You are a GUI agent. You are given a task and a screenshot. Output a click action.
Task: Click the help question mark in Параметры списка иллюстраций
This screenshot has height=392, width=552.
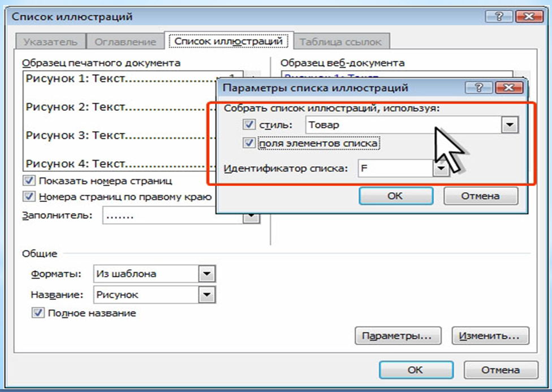click(478, 88)
